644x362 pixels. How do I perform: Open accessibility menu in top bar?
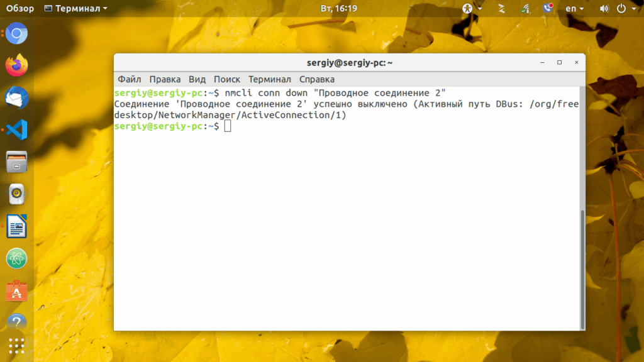(472, 8)
